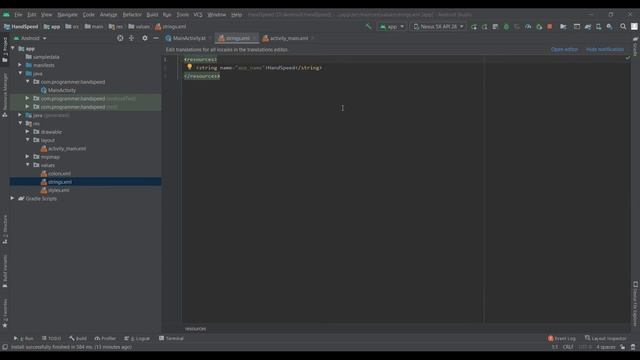Expand the manifests folder
Screen dimensions: 640x360
pos(20,65)
